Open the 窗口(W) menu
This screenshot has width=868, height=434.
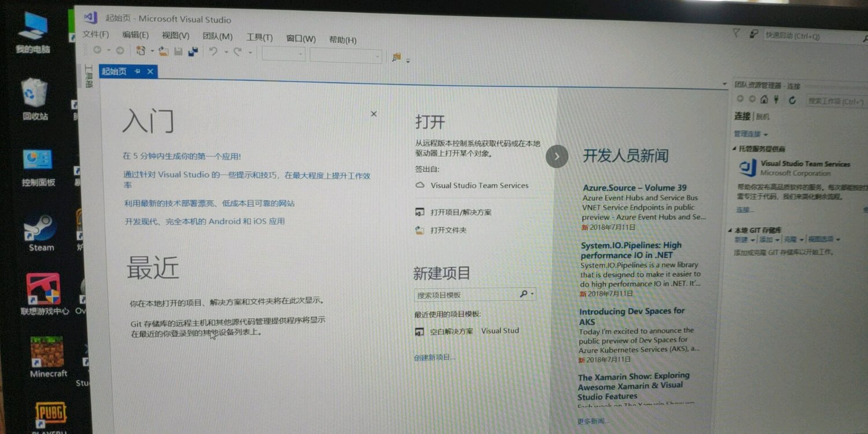(x=301, y=38)
